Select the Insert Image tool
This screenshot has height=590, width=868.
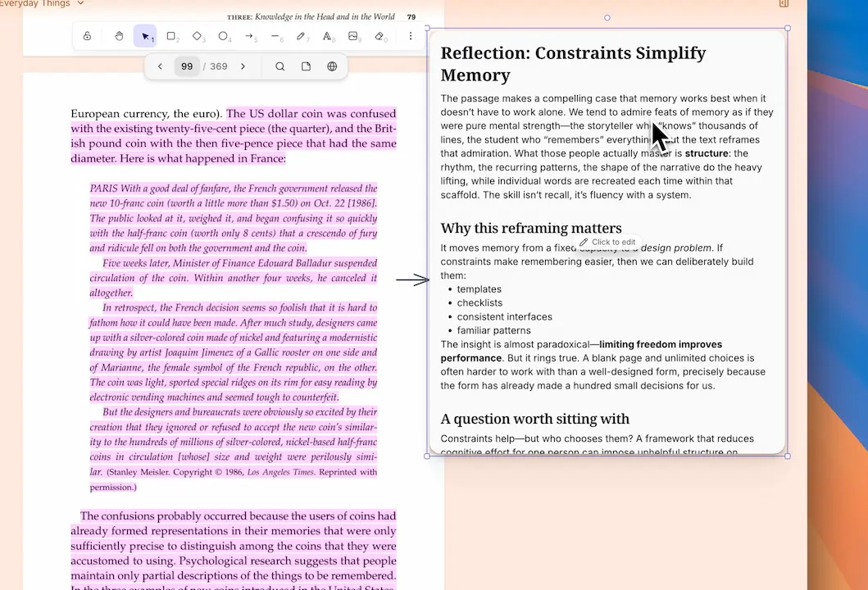click(x=352, y=36)
